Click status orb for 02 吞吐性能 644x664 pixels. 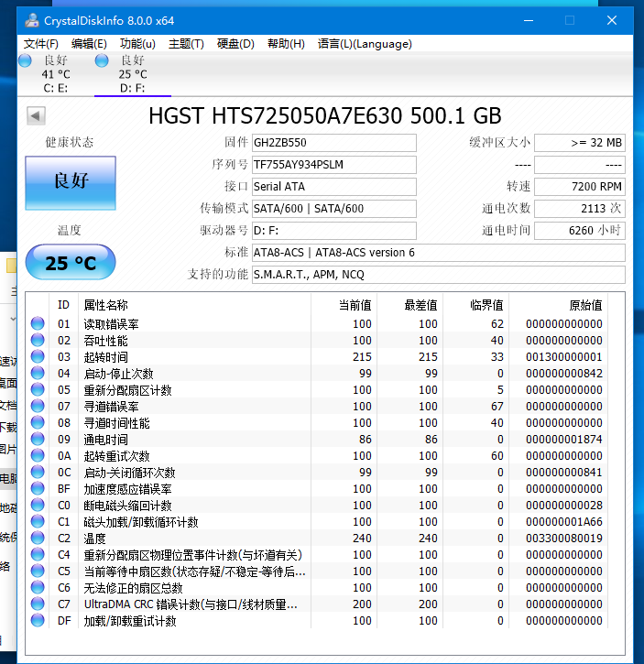click(38, 340)
